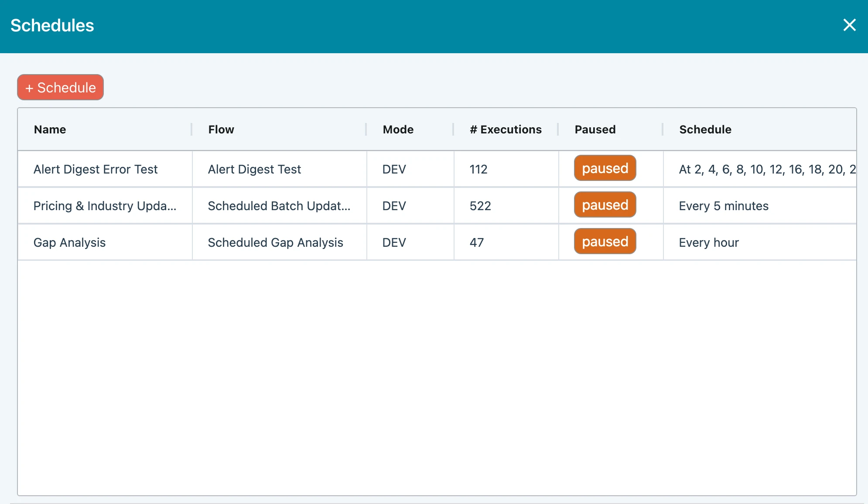Click the Every hour schedule cell
Screen dimensions: 868x504
point(709,242)
